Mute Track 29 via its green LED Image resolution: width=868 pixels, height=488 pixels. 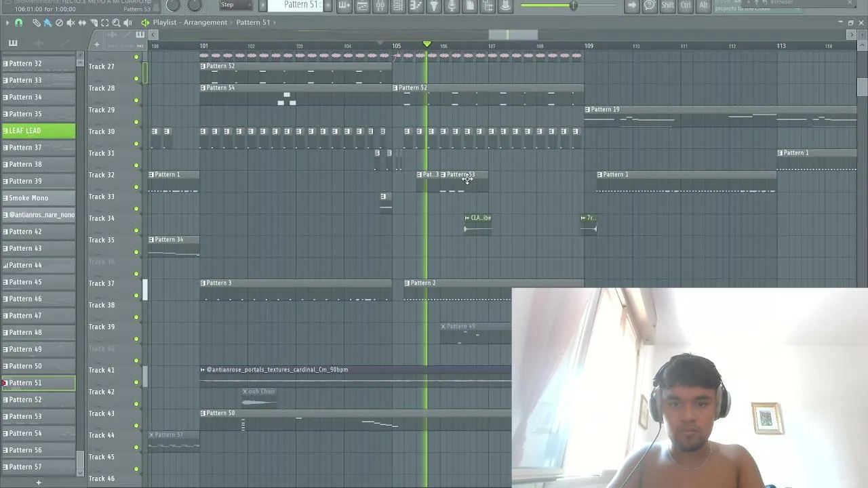pos(136,122)
